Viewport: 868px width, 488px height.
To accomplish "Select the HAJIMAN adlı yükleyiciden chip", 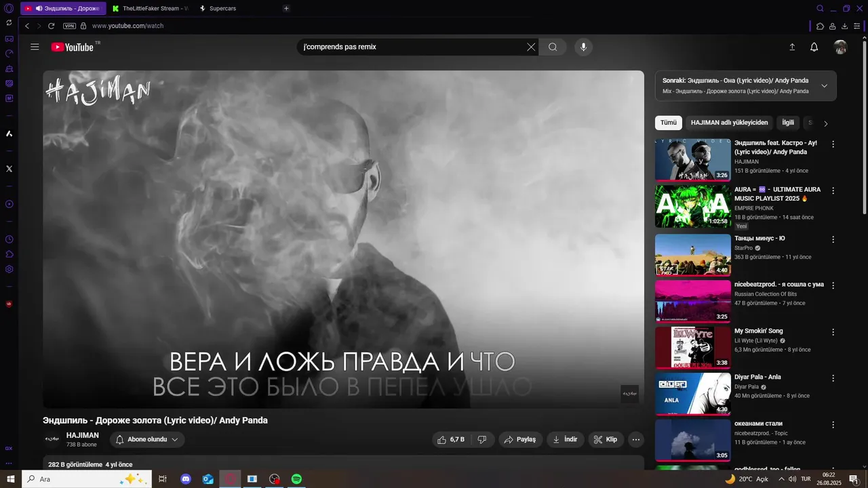I will tap(729, 123).
